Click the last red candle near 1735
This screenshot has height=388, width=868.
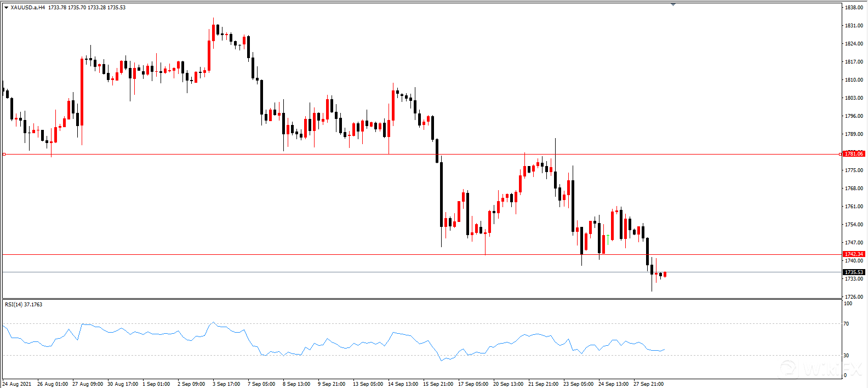click(x=665, y=275)
